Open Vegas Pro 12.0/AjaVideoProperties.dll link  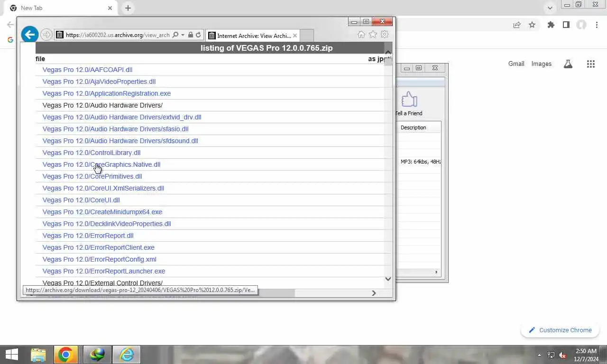(99, 82)
